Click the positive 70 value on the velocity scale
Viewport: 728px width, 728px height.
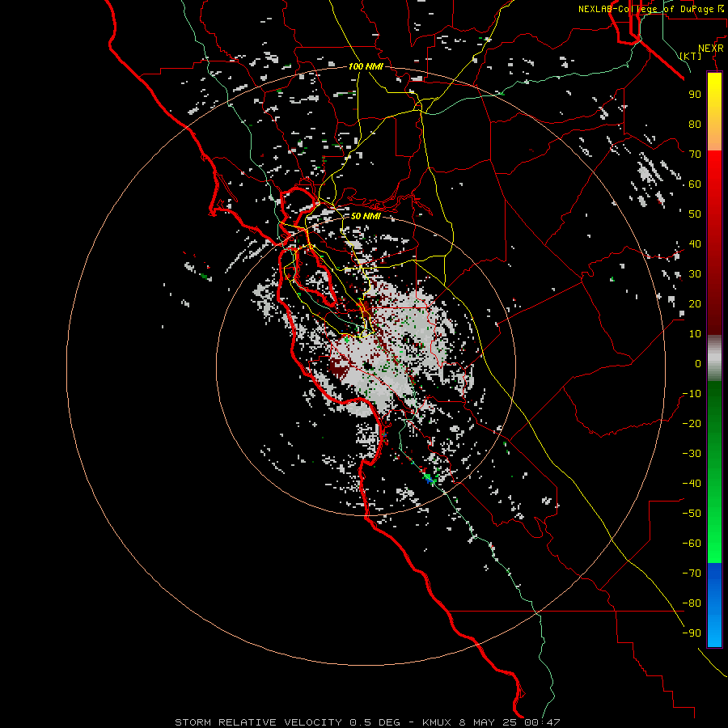pos(695,154)
